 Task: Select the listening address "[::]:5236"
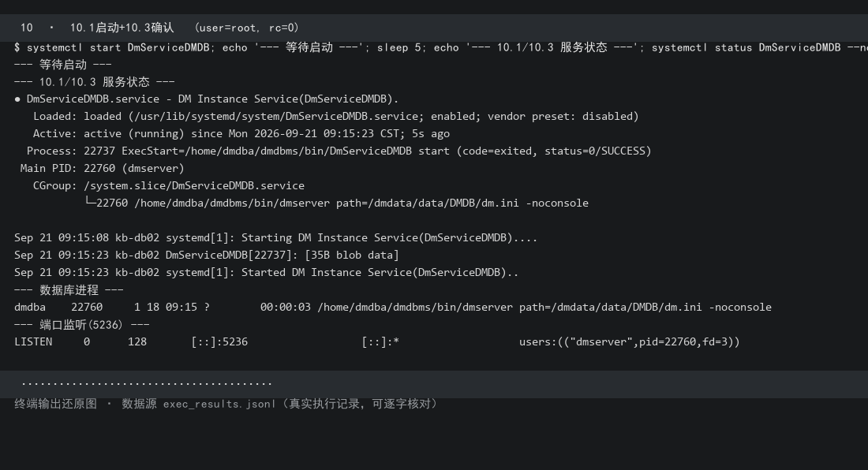pos(219,341)
